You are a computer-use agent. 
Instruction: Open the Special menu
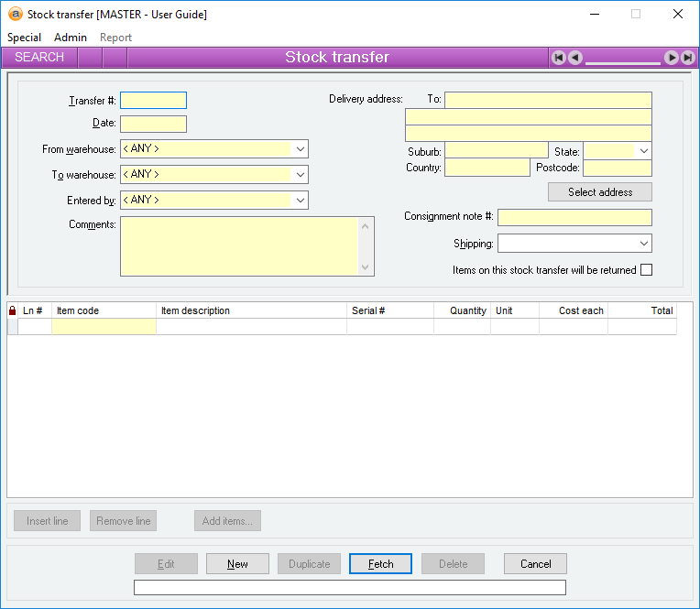coord(25,38)
